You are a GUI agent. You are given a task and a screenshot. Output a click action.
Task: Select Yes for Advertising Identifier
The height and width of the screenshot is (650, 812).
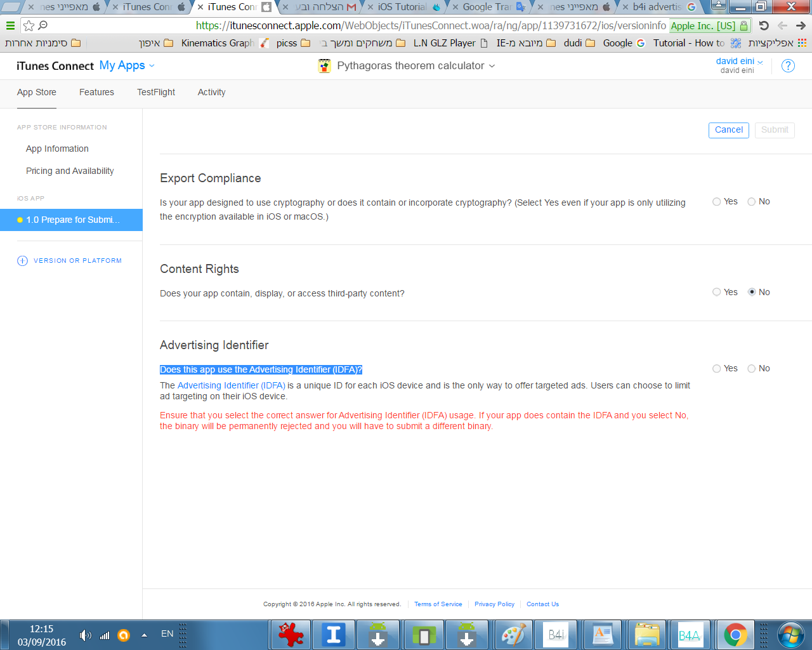[717, 368]
